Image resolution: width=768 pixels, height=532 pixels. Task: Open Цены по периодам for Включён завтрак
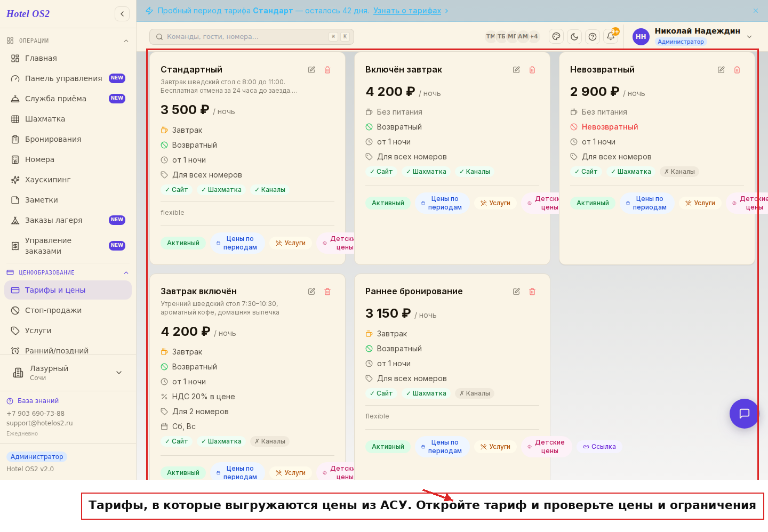pyautogui.click(x=442, y=203)
